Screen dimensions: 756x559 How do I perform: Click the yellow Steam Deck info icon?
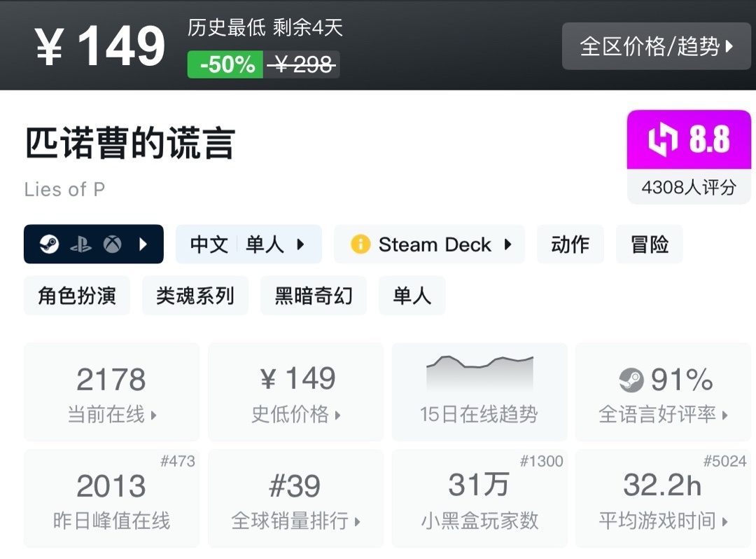360,244
